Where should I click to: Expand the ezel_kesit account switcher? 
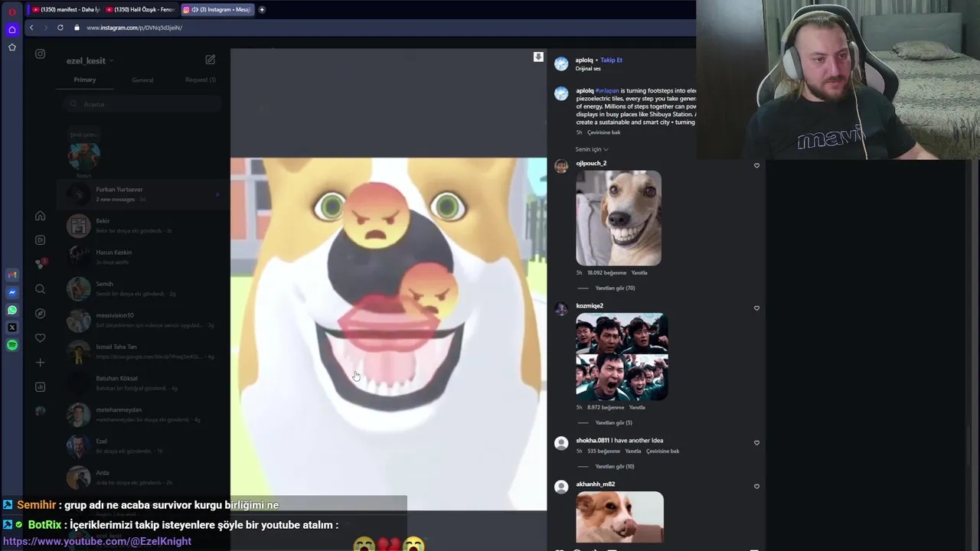point(90,60)
